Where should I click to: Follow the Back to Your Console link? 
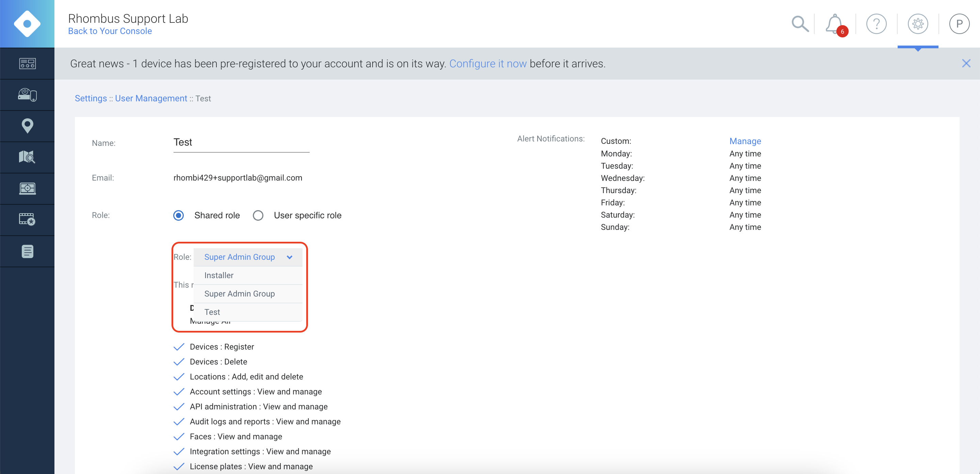click(110, 31)
